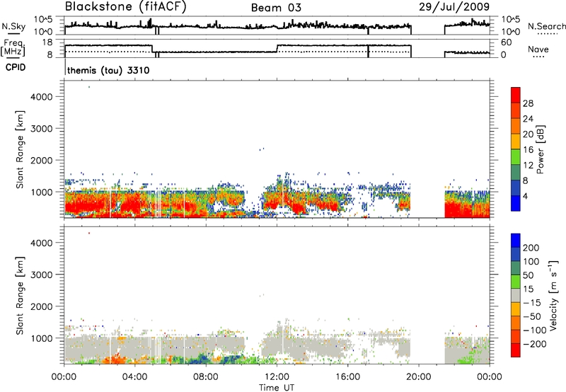Click 'Slant Range [km]' label of the power panel
566x392 pixels.
coord(20,149)
